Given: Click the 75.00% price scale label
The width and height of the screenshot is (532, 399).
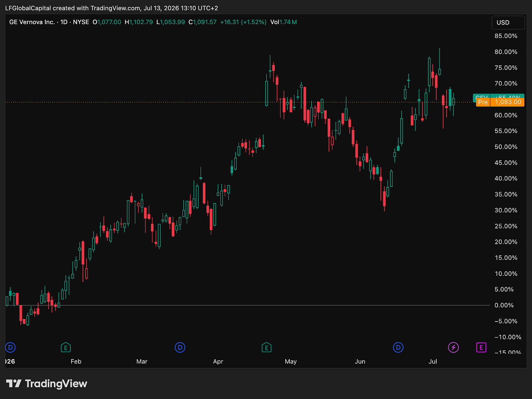Looking at the screenshot, I should point(506,68).
